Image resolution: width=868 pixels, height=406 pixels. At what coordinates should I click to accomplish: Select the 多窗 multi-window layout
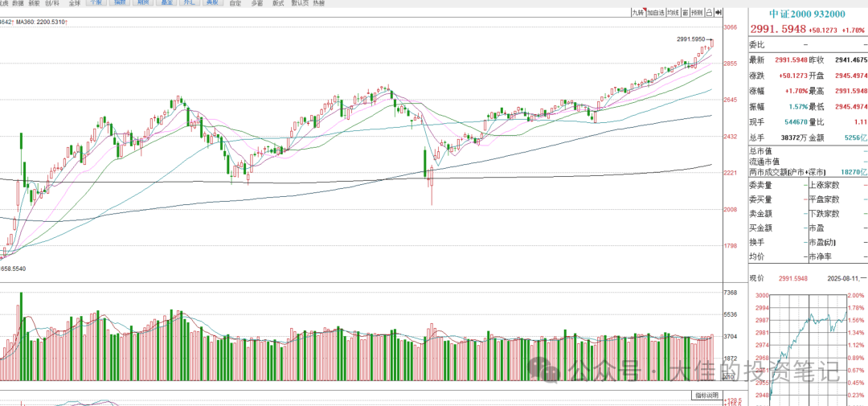point(257,3)
